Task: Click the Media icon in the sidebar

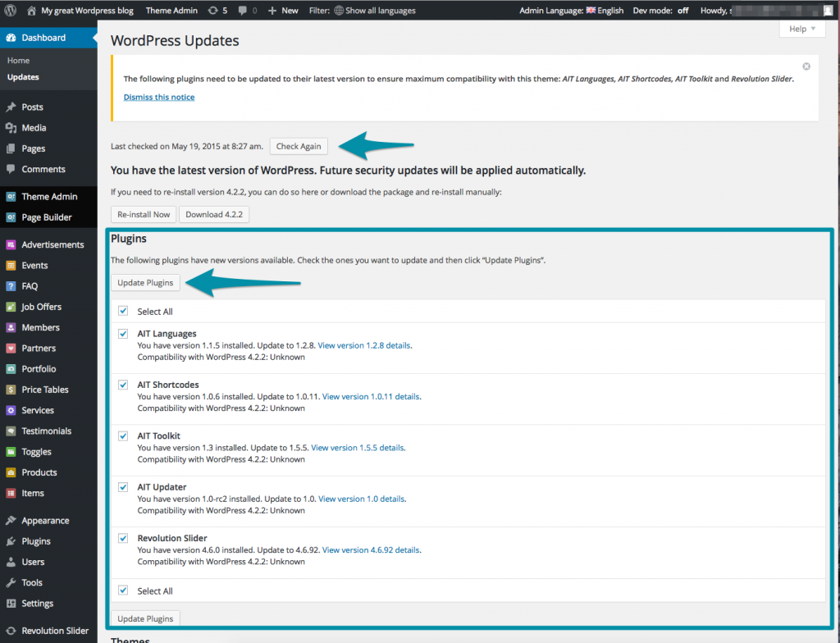Action: [x=11, y=127]
